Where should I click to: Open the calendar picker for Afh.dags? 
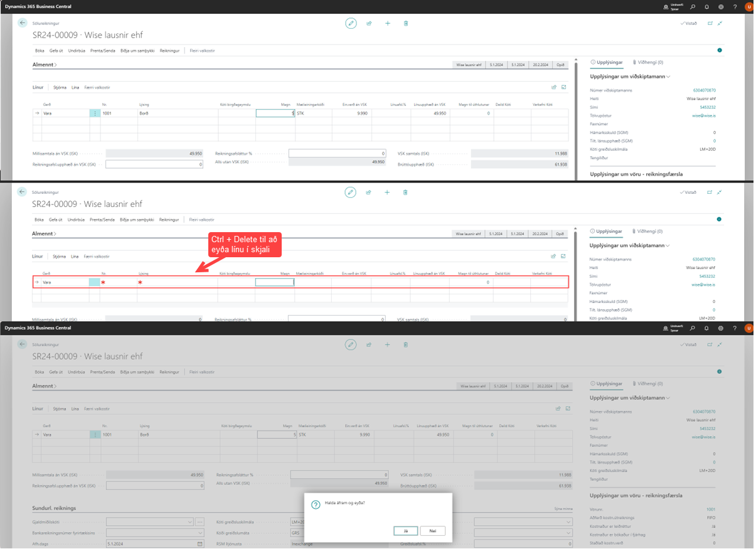200,543
